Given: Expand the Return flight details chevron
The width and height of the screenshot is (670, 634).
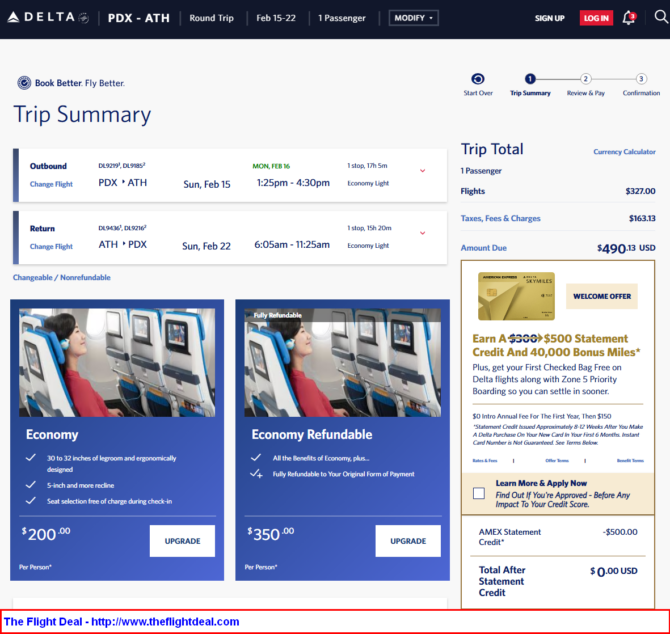Looking at the screenshot, I should 422,233.
